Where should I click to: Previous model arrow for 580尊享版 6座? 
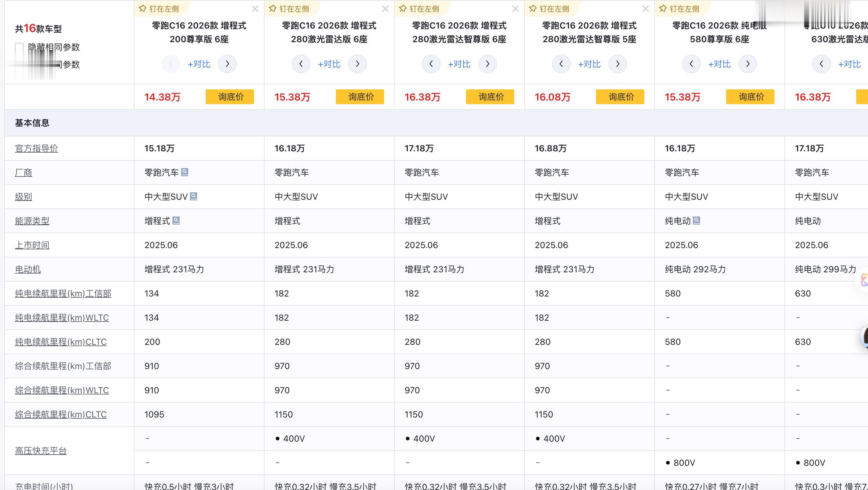[691, 64]
